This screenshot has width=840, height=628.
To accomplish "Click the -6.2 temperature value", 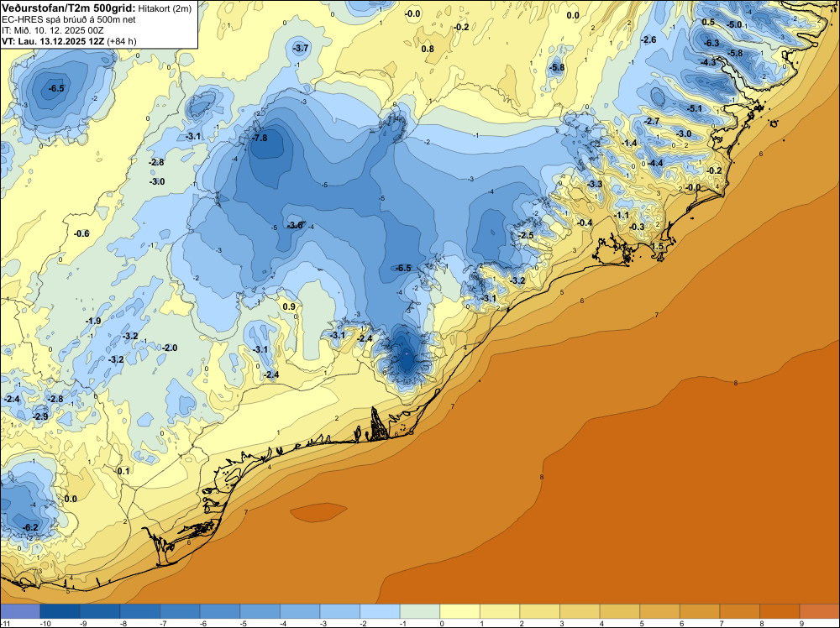I will point(30,527).
